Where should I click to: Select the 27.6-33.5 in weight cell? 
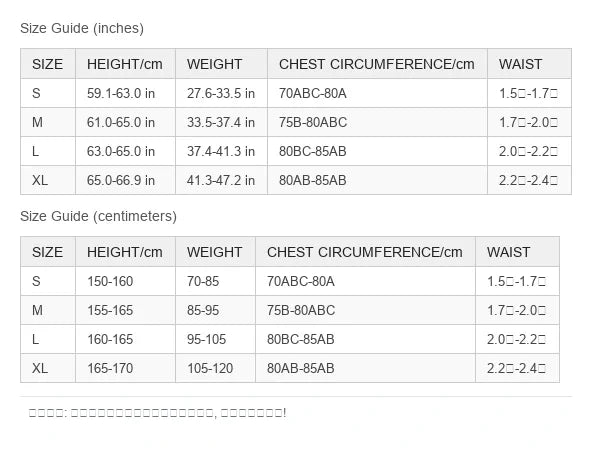[222, 93]
